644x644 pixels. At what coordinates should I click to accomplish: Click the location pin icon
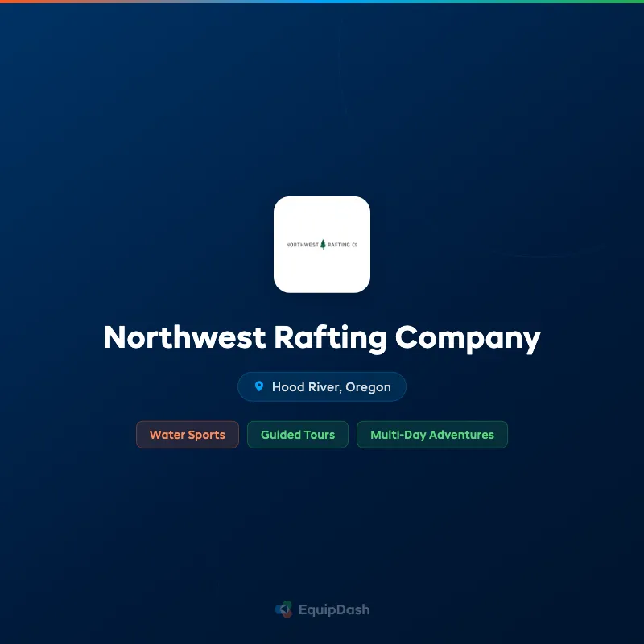point(259,386)
